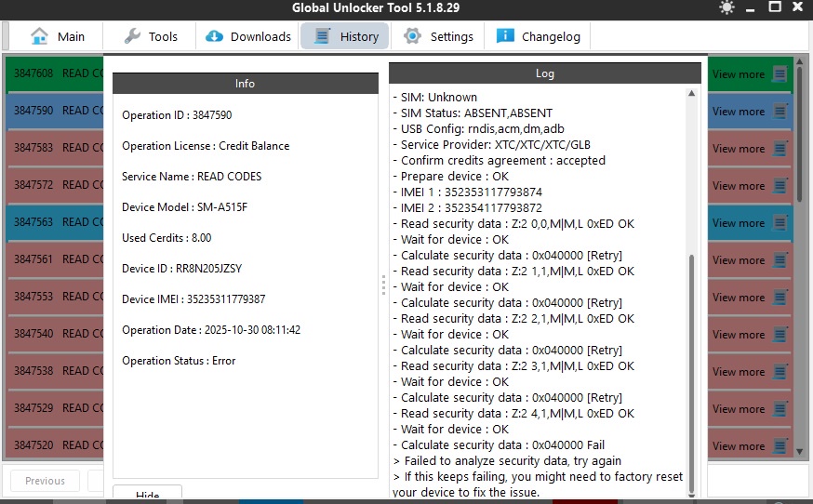Open the Main tab home icon
This screenshot has height=504, width=813.
point(39,36)
